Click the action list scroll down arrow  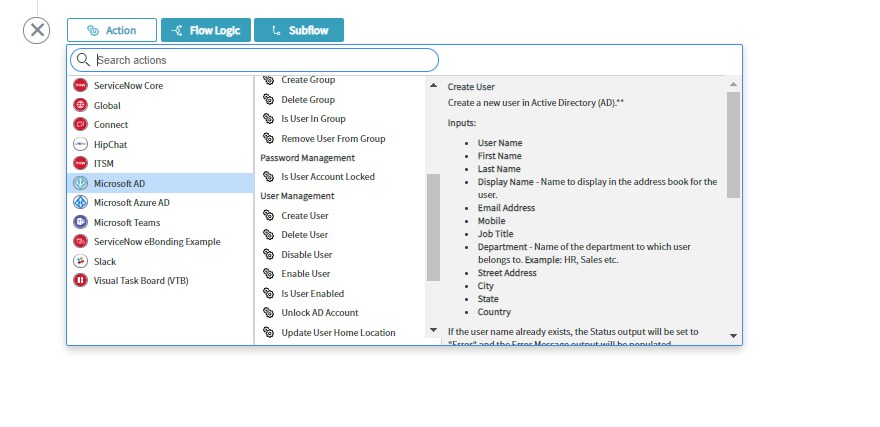pyautogui.click(x=433, y=330)
